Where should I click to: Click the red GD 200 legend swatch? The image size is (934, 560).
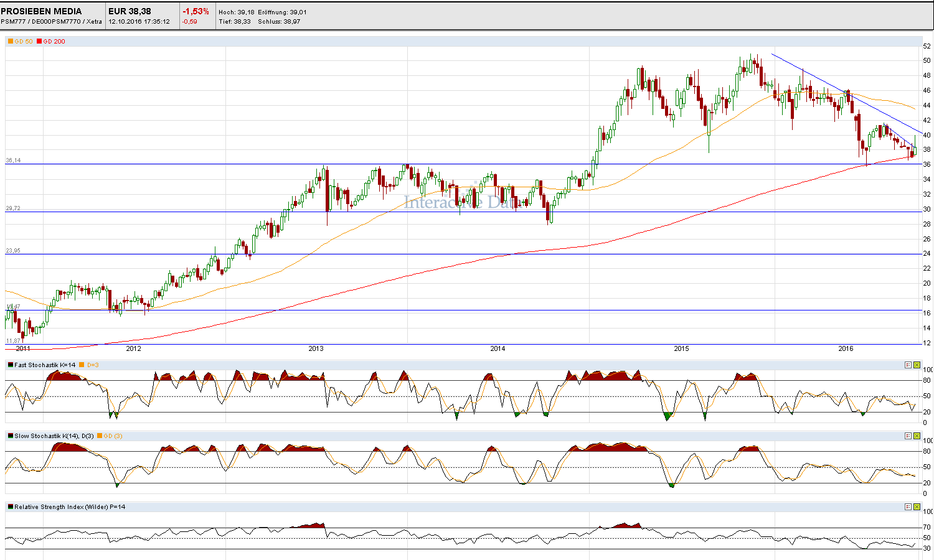point(39,42)
